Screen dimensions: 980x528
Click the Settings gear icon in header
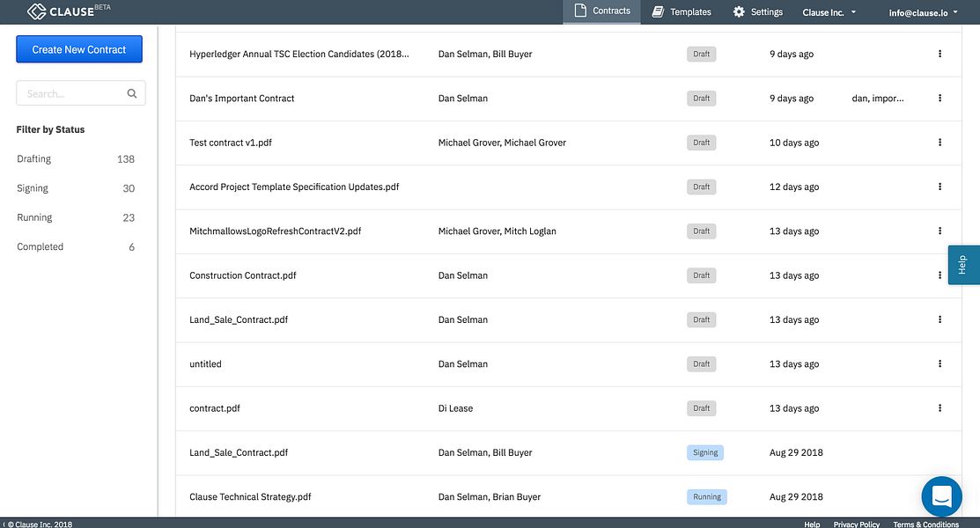pos(739,11)
